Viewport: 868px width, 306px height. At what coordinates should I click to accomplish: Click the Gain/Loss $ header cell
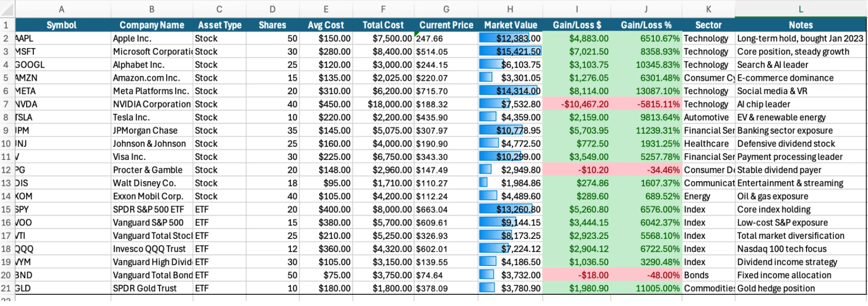coord(577,25)
